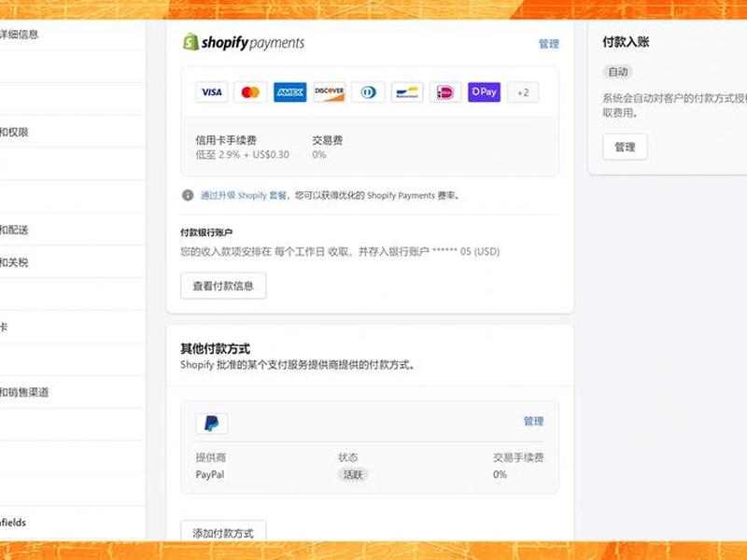The height and width of the screenshot is (560, 747).
Task: Select the Visa card icon
Action: click(x=212, y=91)
